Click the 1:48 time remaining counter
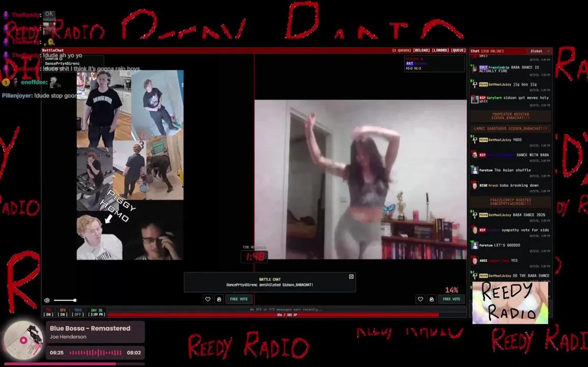 [254, 257]
